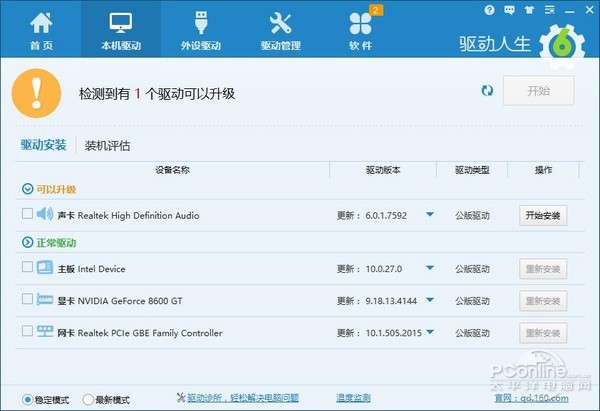The width and height of the screenshot is (600, 411).
Task: Open the 温度监测 link
Action: coord(352,398)
